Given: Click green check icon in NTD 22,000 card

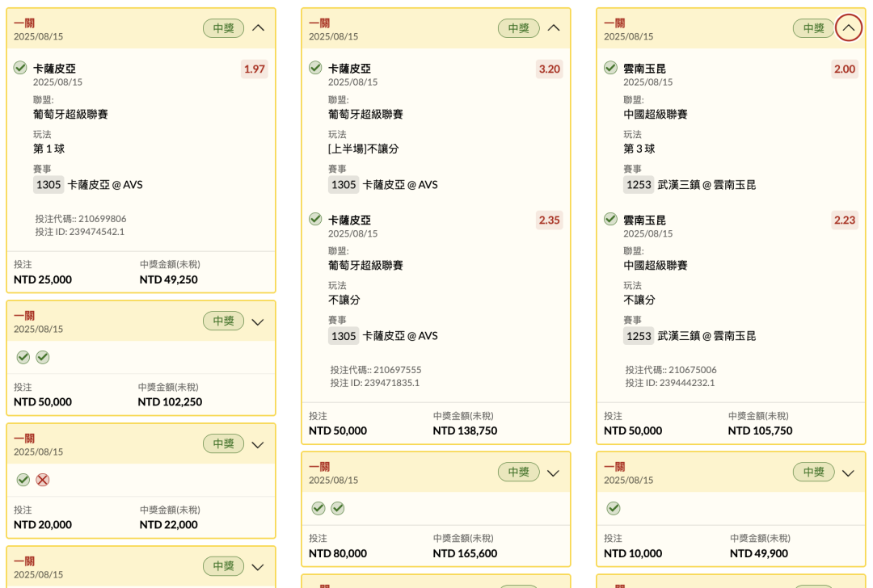Looking at the screenshot, I should pyautogui.click(x=23, y=480).
